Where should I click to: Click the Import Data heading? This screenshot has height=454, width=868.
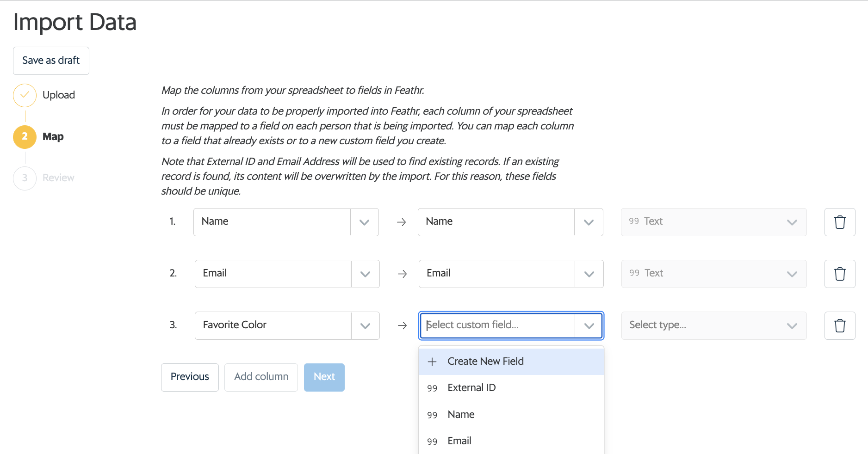(75, 22)
